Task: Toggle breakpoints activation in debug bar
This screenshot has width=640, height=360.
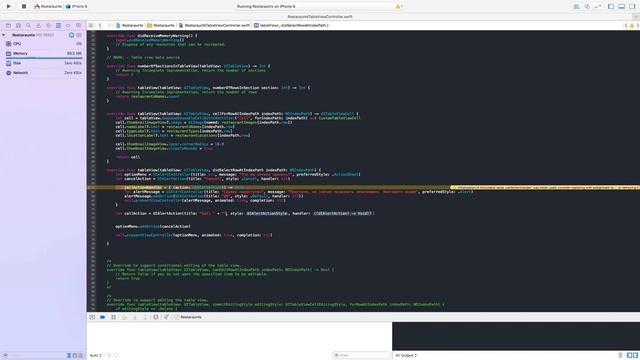Action: (x=102, y=317)
